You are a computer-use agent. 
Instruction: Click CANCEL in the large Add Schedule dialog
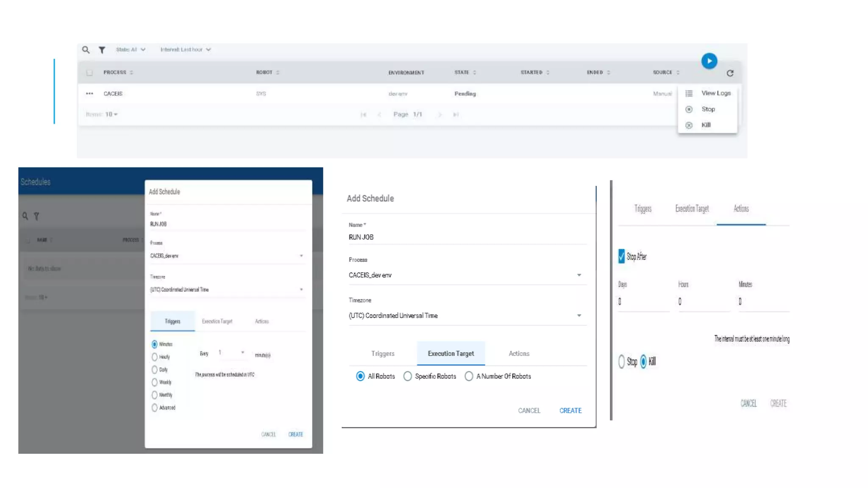click(x=529, y=410)
